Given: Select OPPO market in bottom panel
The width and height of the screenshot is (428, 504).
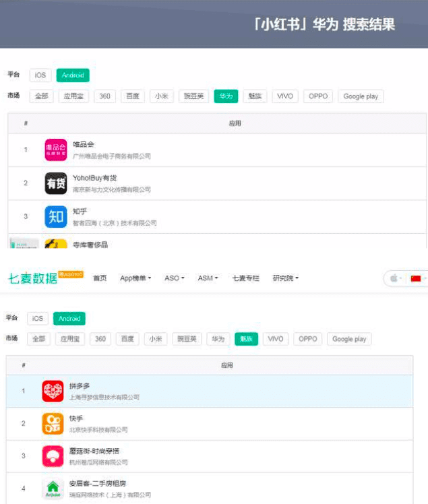Looking at the screenshot, I should pos(308,339).
